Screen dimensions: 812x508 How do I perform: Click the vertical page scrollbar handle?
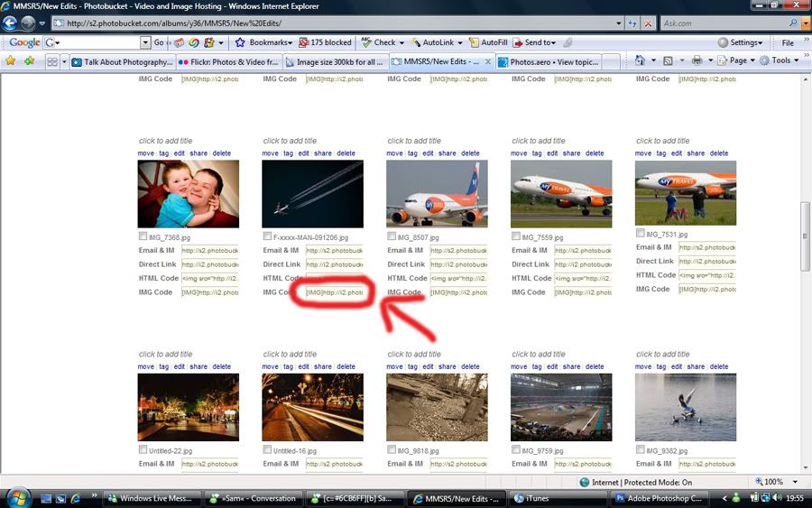pyautogui.click(x=806, y=236)
